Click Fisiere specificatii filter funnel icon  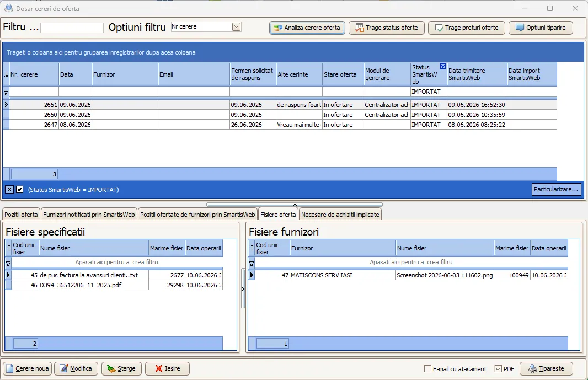(x=8, y=264)
